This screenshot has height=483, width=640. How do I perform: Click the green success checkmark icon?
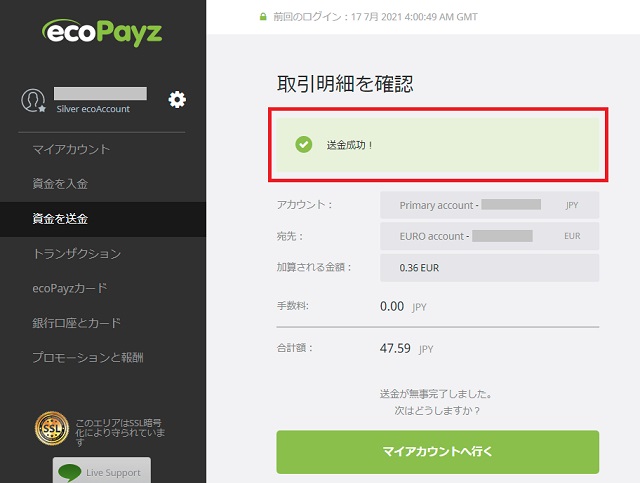[304, 145]
